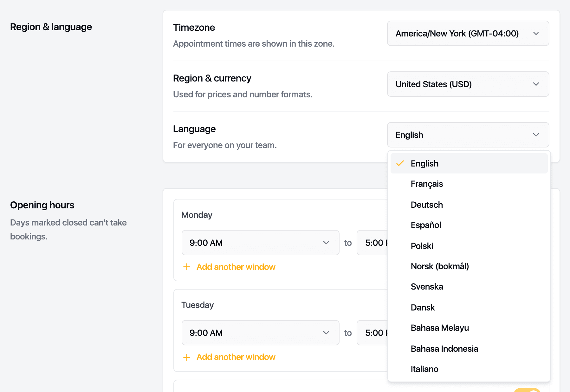The width and height of the screenshot is (570, 392).
Task: Select English in the language list
Action: [x=469, y=163]
